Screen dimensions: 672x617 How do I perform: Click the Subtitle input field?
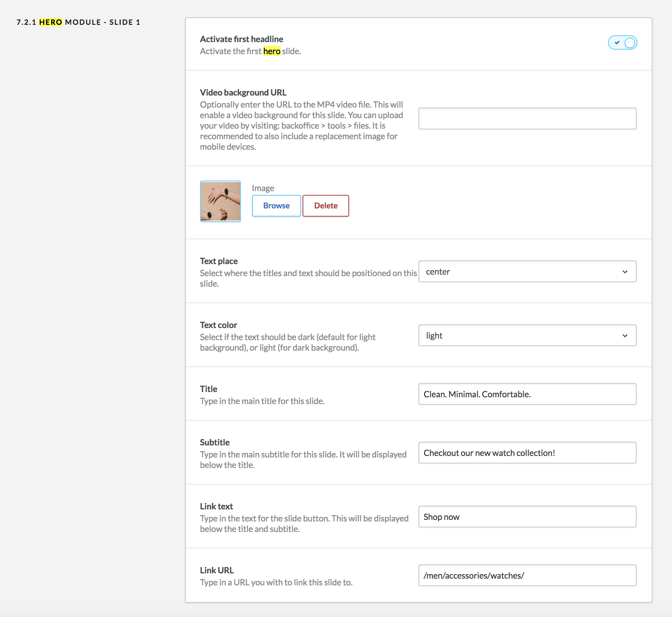[x=527, y=453]
